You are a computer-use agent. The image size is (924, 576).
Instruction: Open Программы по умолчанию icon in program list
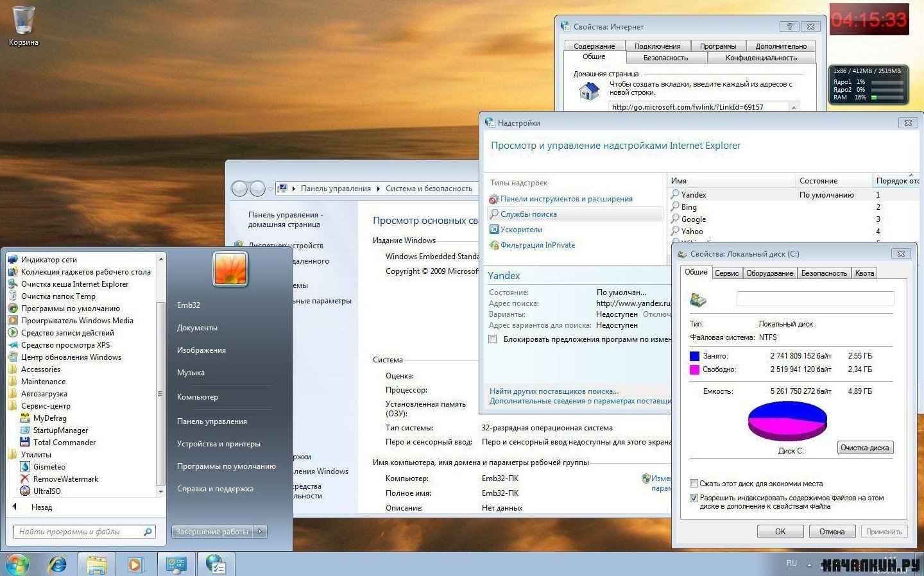point(13,309)
